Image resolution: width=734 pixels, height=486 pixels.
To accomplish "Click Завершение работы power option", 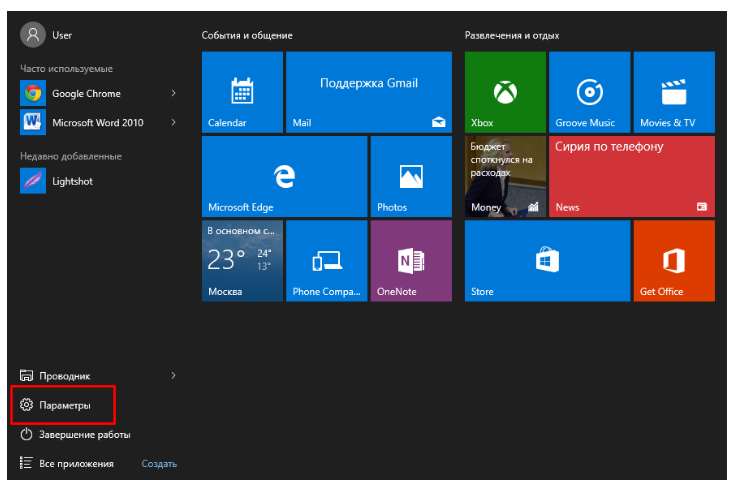I will tap(75, 434).
